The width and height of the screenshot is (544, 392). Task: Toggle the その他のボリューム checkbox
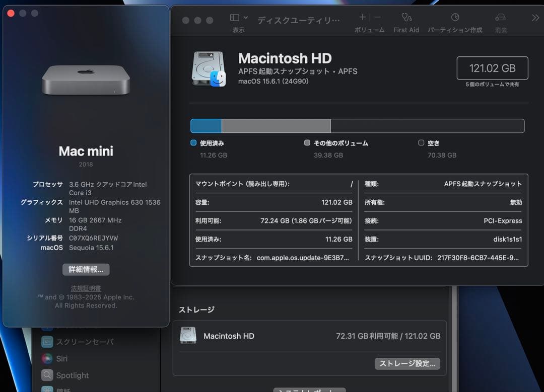307,143
